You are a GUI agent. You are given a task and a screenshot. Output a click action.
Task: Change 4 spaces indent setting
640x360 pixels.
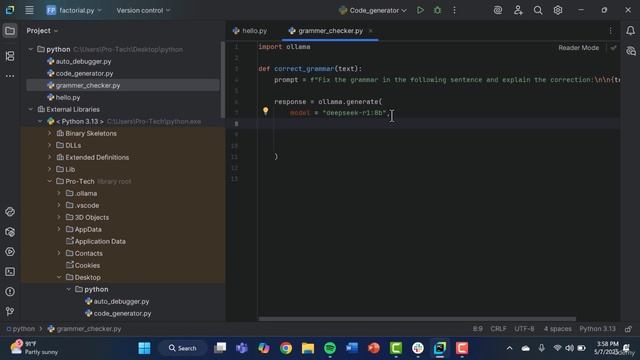[557, 329]
